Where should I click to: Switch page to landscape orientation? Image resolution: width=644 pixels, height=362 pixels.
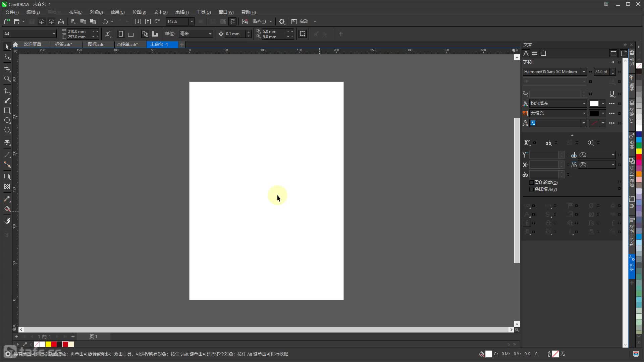point(131,34)
